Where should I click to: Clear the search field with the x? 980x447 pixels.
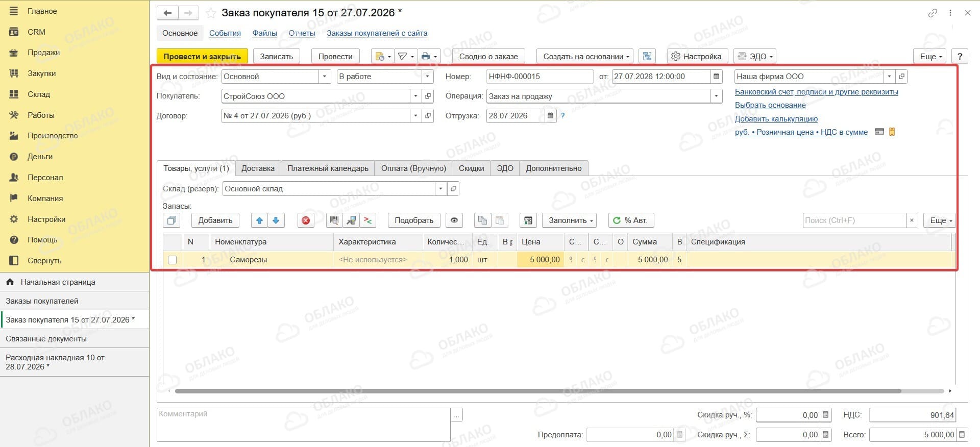coord(912,220)
